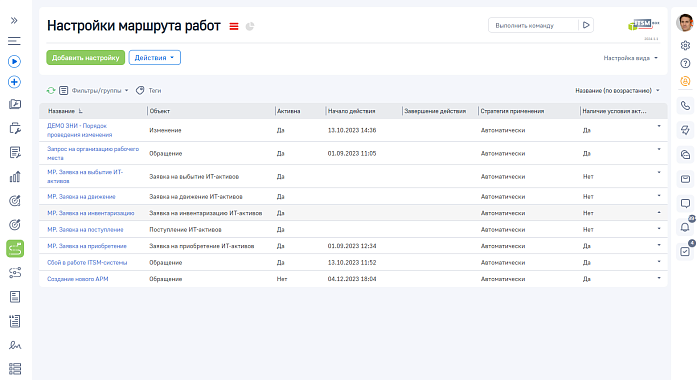Screen dimensions: 697x380
Task: Open red hamburger menu beside page title
Action: 234,27
